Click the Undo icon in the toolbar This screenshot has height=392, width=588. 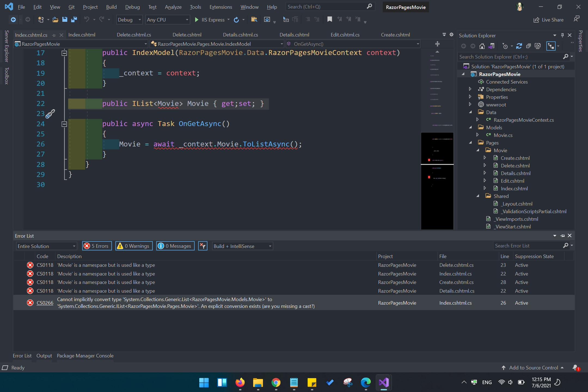(x=87, y=19)
